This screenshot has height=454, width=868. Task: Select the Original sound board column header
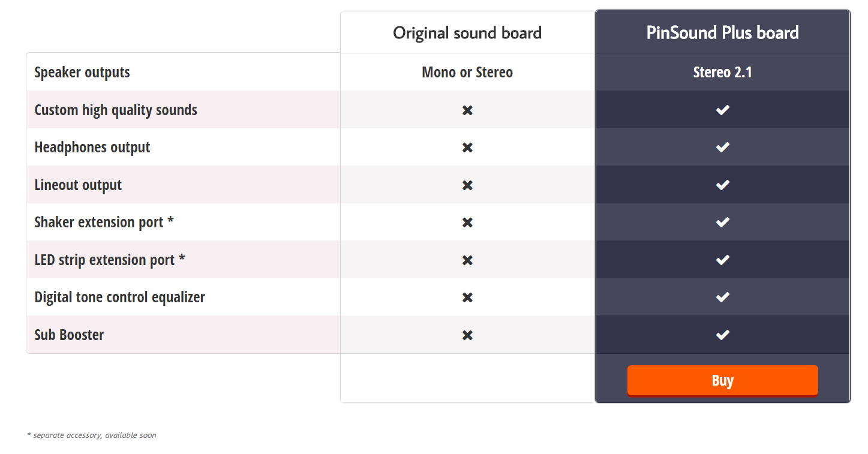tap(467, 32)
